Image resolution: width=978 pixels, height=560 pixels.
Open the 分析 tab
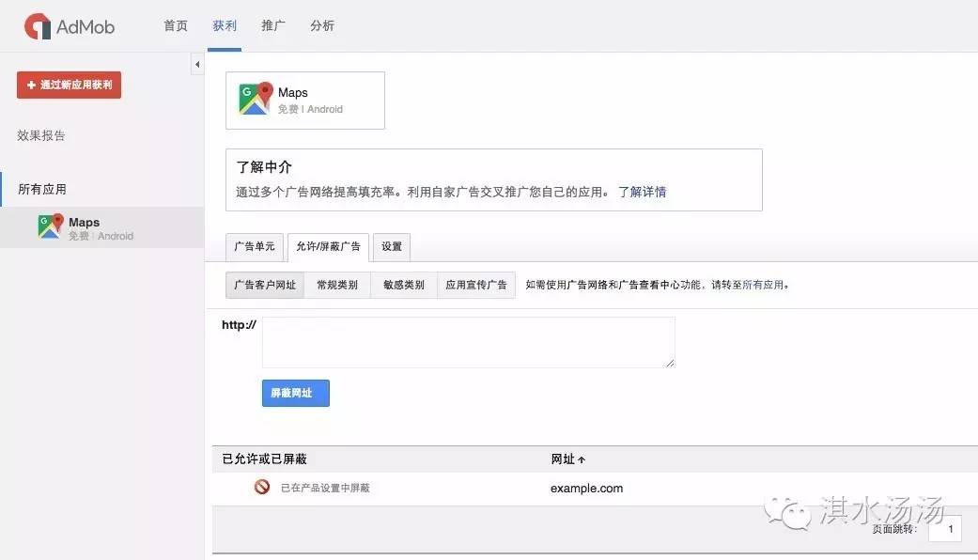point(322,25)
